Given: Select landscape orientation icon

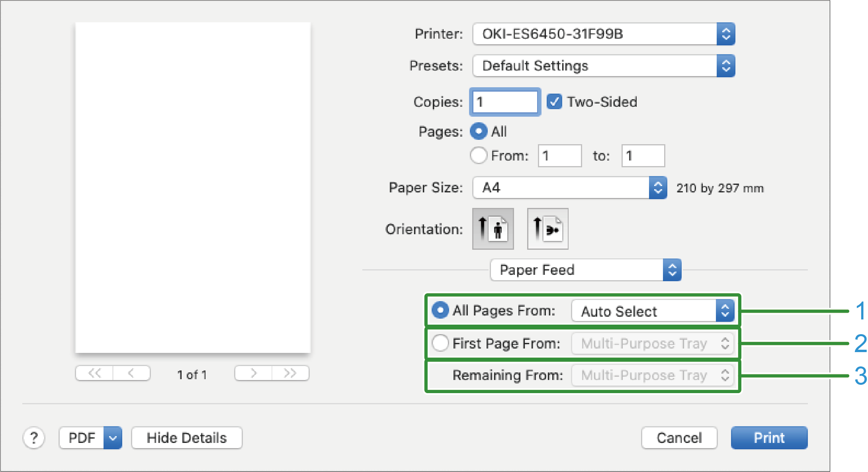Looking at the screenshot, I should 547,229.
